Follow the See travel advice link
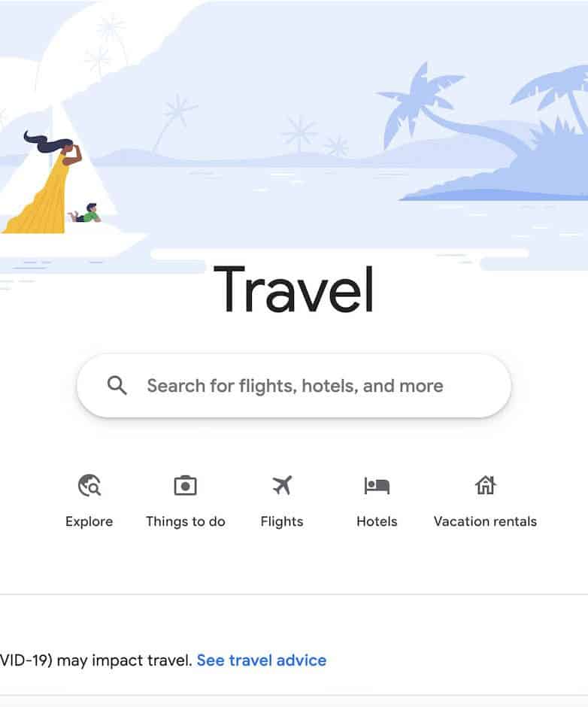This screenshot has height=707, width=588. point(262,660)
